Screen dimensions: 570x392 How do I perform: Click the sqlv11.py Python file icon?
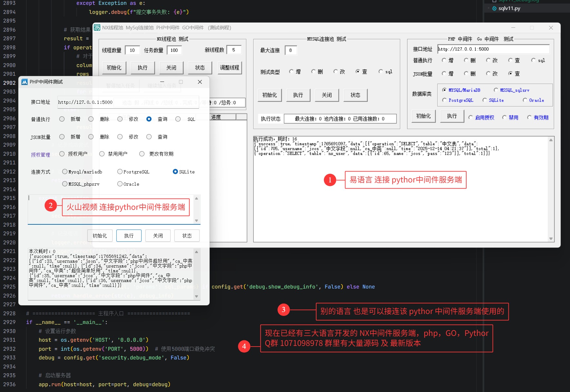pyautogui.click(x=494, y=8)
